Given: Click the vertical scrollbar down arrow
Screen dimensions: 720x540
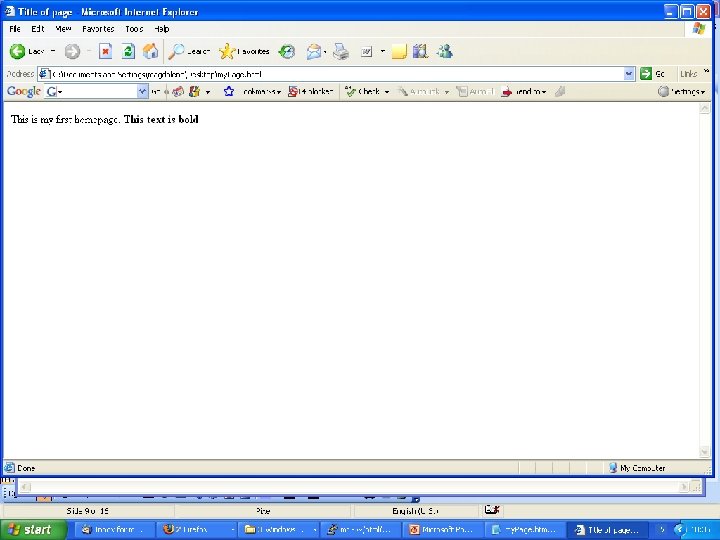Looking at the screenshot, I should click(704, 452).
